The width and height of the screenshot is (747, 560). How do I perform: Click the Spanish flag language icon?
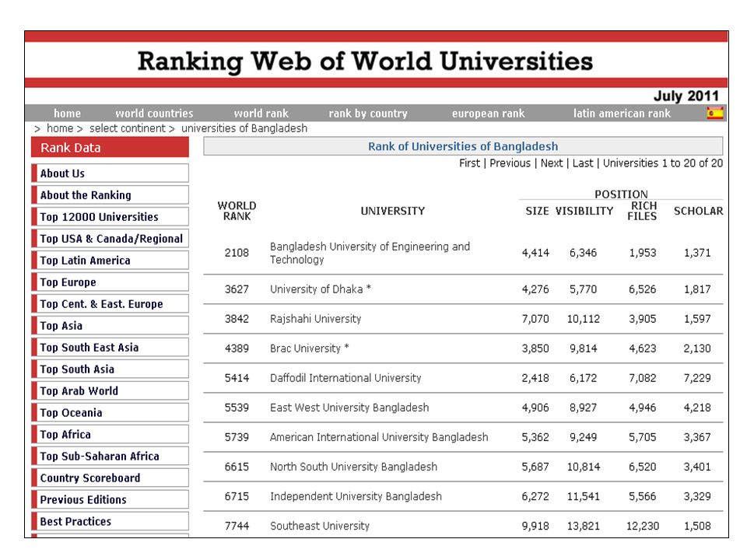(x=714, y=114)
